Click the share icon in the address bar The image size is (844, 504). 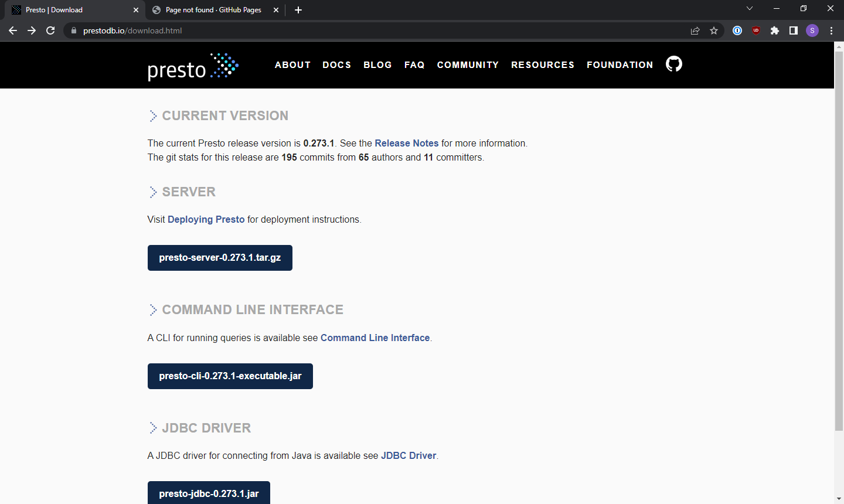click(x=695, y=30)
